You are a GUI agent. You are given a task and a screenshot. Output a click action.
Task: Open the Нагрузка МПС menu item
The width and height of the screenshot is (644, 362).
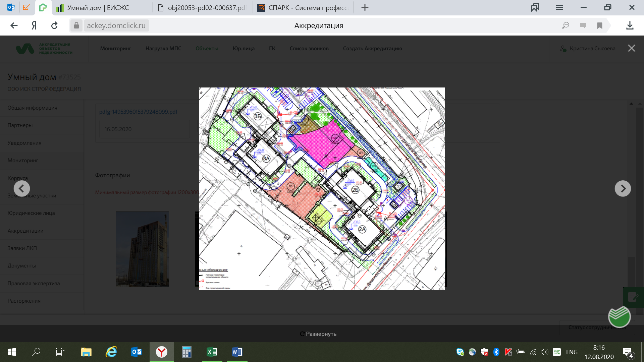[163, 48]
